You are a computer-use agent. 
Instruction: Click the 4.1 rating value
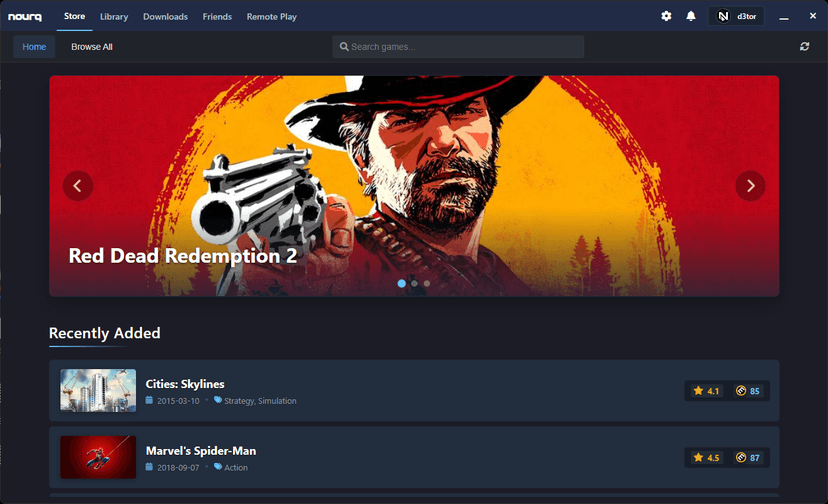(713, 391)
